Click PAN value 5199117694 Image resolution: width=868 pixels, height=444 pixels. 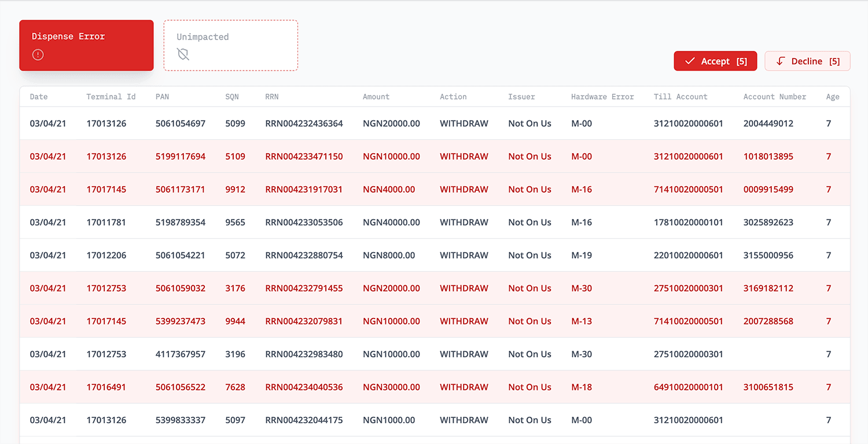pos(181,156)
